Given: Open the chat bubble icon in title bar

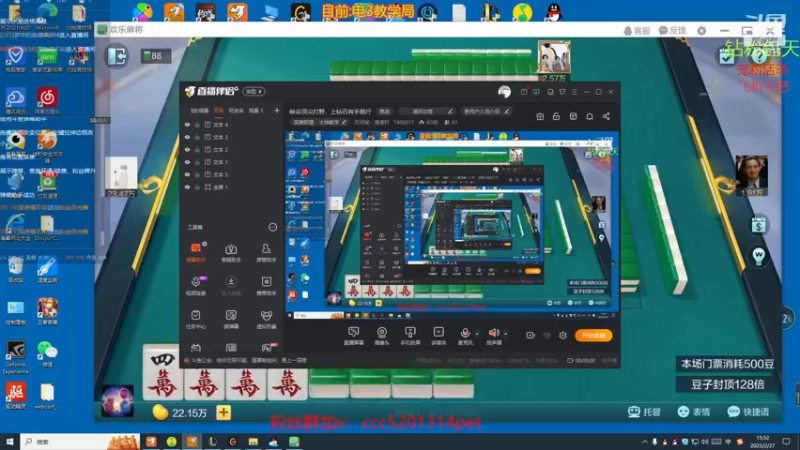Looking at the screenshot, I should click(x=536, y=92).
